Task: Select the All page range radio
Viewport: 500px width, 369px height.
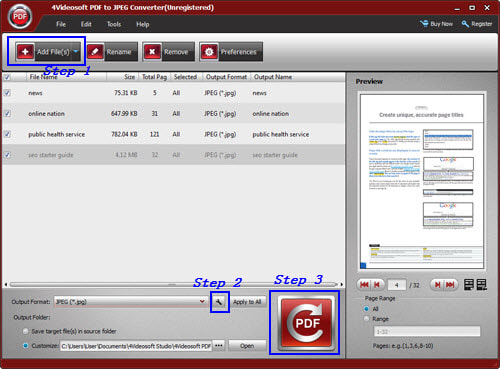Action: point(367,309)
